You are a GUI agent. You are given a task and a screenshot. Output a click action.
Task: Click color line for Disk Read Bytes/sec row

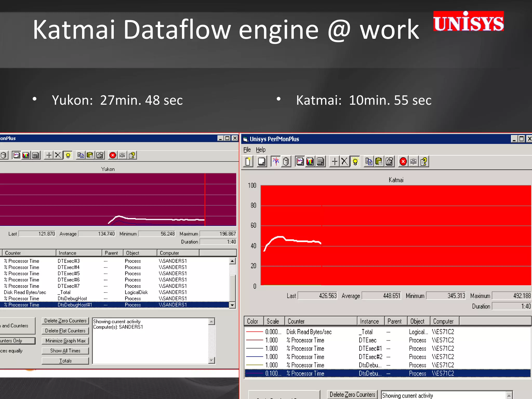[254, 332]
